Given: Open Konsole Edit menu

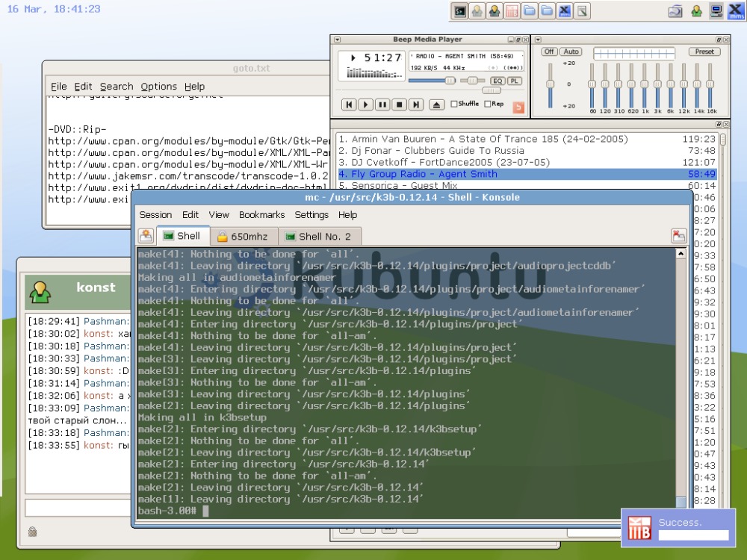Looking at the screenshot, I should point(190,215).
